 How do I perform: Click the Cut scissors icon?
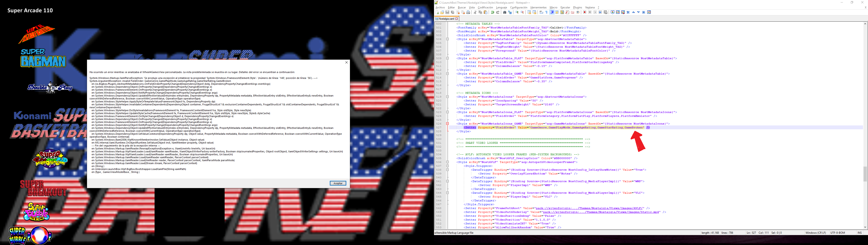coord(475,12)
